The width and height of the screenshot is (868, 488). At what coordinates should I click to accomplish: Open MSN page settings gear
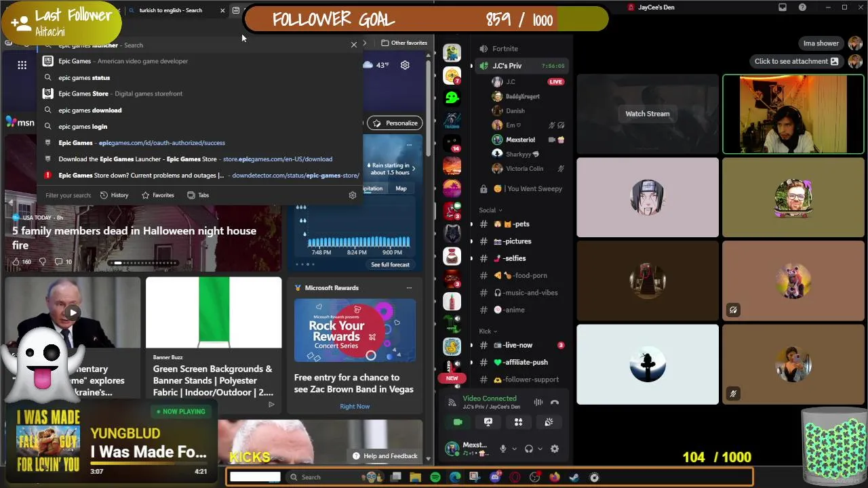click(405, 65)
